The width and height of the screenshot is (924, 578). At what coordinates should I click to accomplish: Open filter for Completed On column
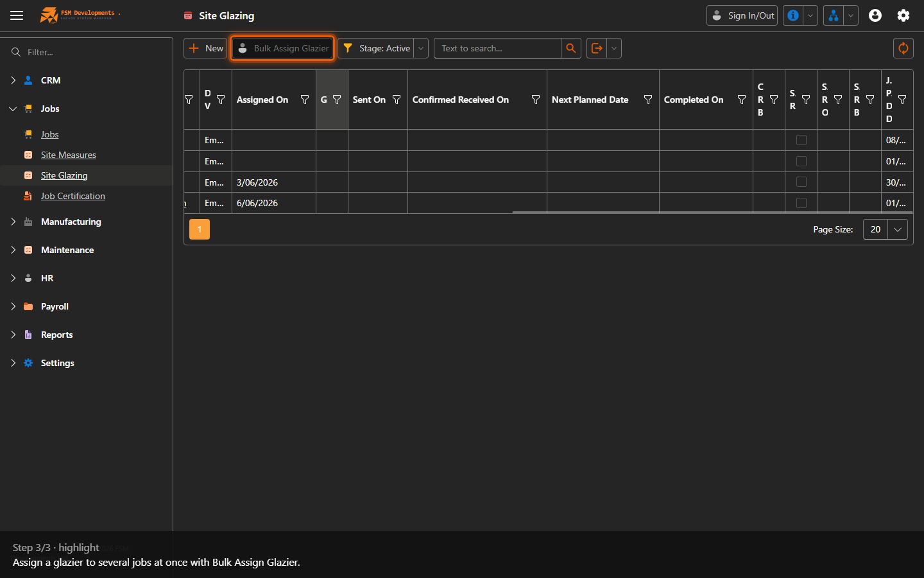click(x=742, y=100)
